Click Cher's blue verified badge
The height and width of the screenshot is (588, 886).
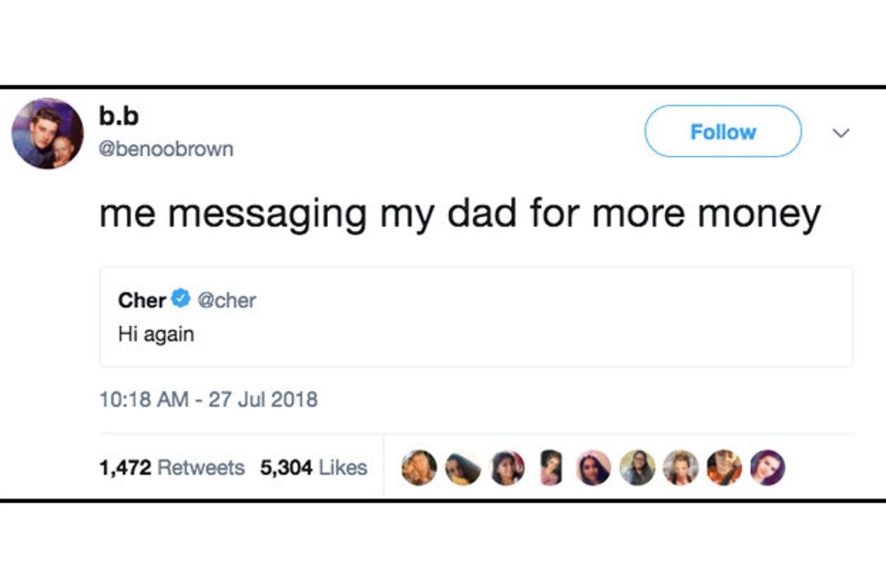181,299
